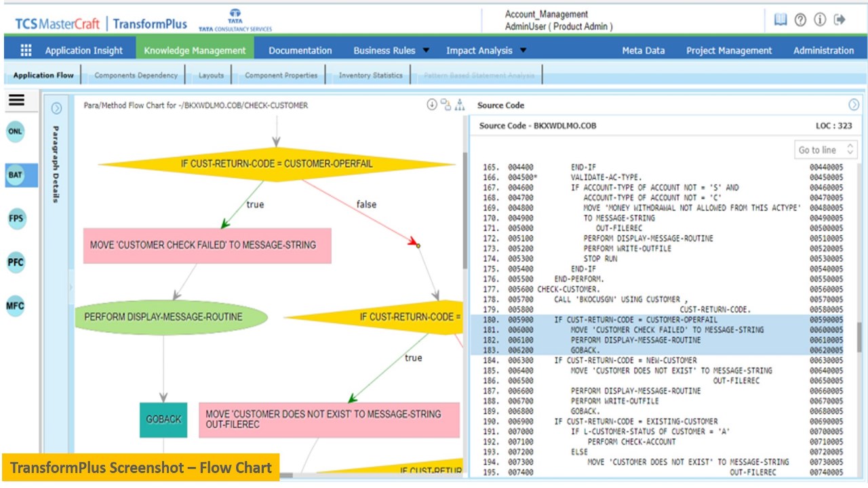Show the product info icon

(x=820, y=20)
